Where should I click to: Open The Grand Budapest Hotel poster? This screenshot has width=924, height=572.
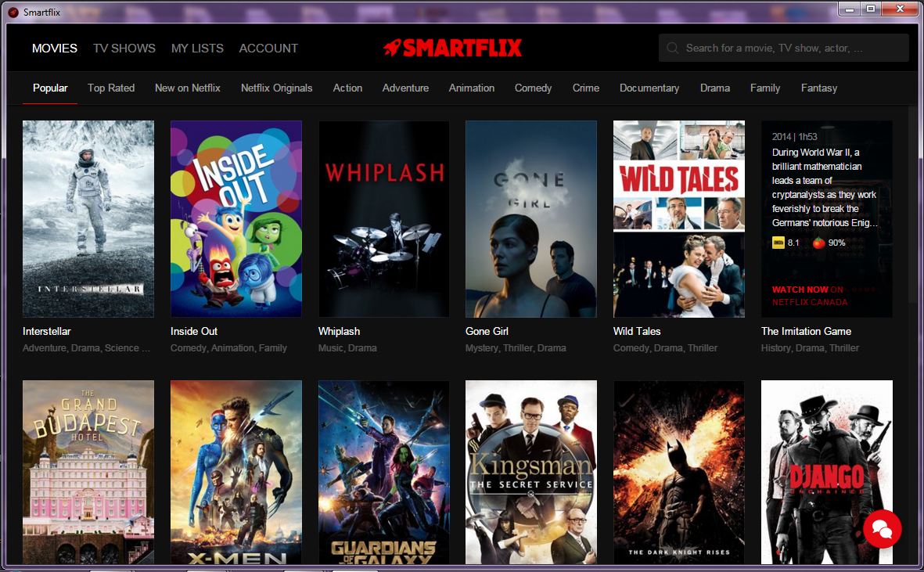[88, 472]
